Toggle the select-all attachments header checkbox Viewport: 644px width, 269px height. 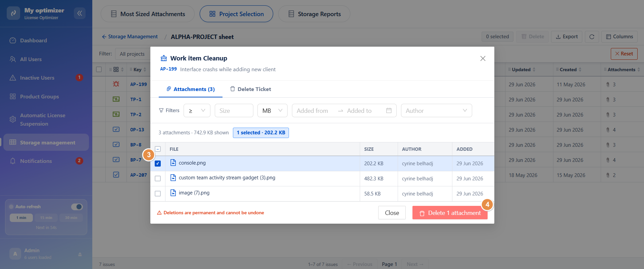pos(158,149)
